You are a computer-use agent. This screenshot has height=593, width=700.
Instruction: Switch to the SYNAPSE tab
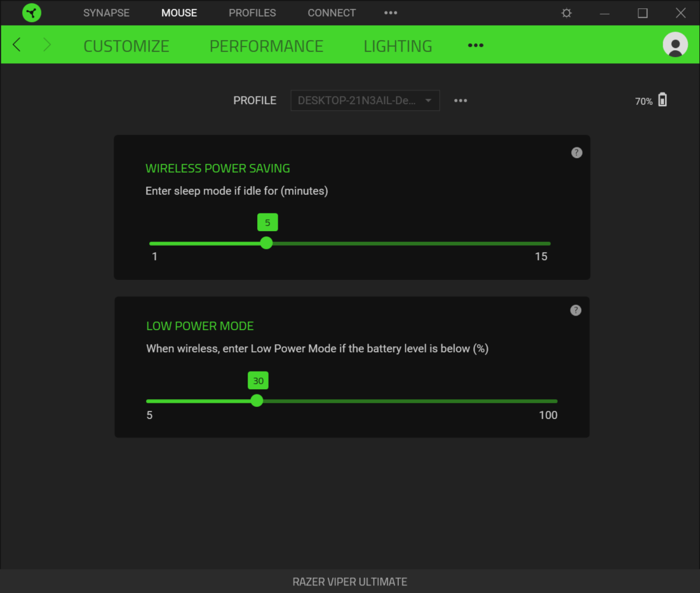[106, 13]
